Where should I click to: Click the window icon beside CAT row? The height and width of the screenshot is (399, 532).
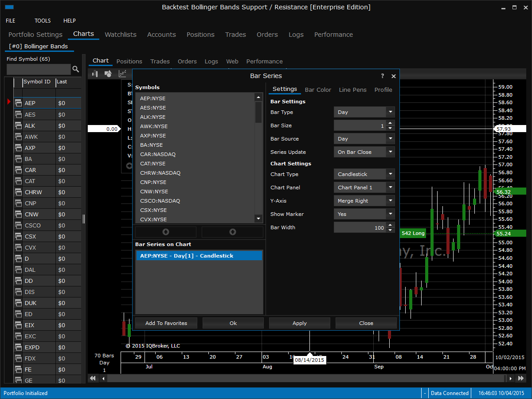point(18,181)
